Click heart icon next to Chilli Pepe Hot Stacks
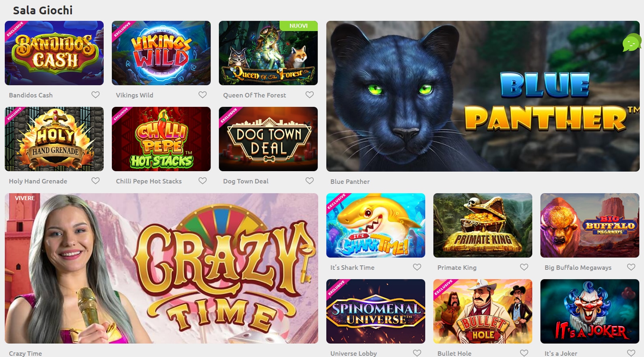Screen dimensions: 644x357 pos(202,181)
